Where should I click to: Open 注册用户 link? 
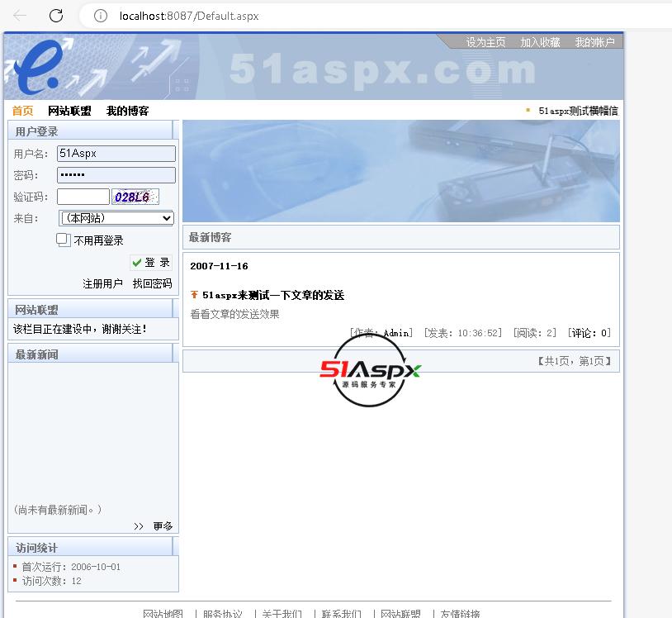tap(102, 283)
